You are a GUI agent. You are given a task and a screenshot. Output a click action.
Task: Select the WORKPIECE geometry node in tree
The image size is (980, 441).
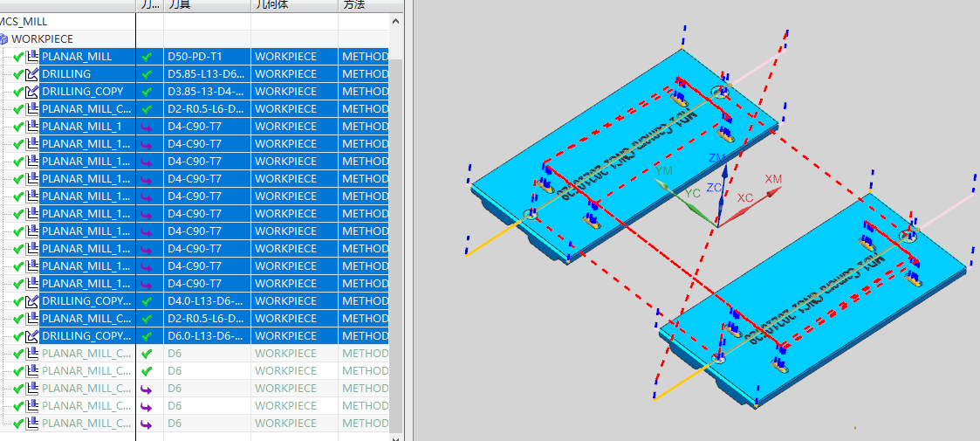42,38
